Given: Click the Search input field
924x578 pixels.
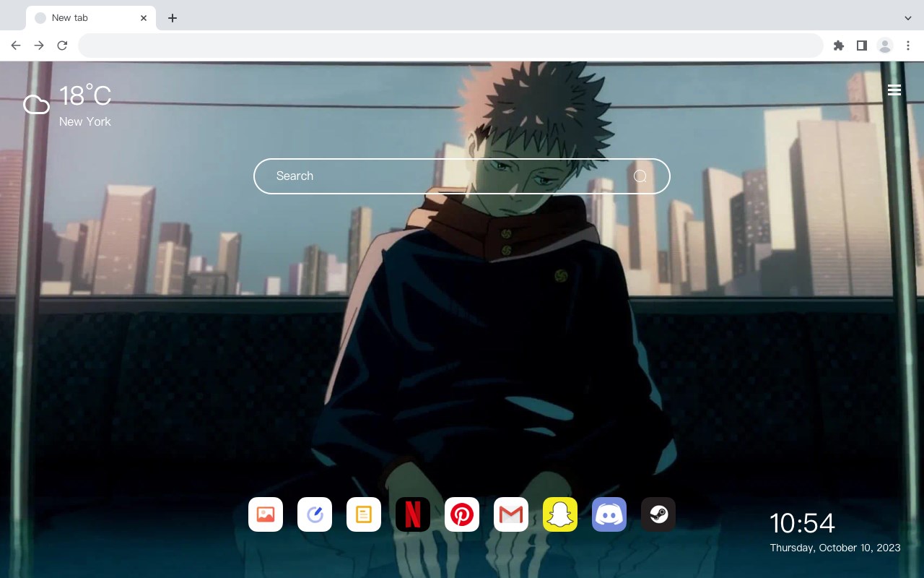Looking at the screenshot, I should click(462, 176).
